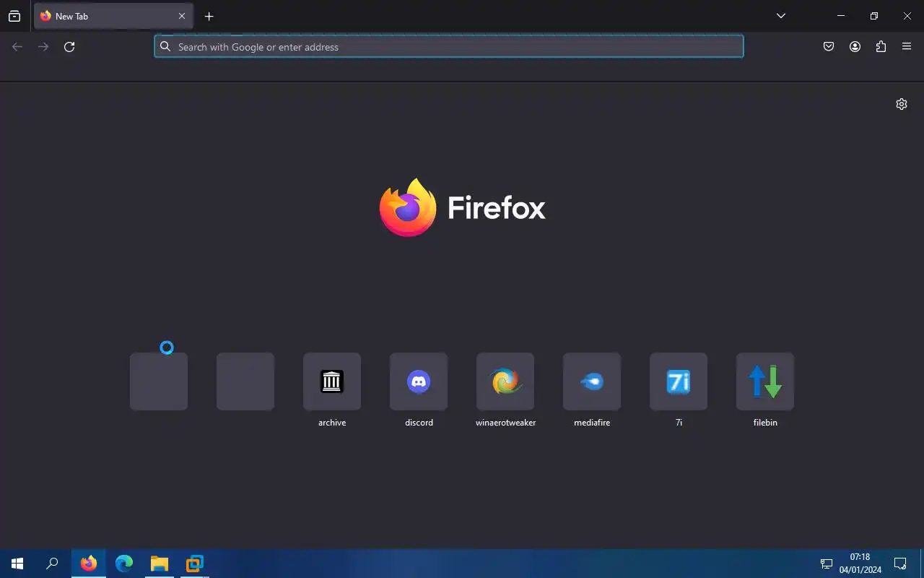
Task: Open the Firefox account icon
Action: click(x=855, y=47)
